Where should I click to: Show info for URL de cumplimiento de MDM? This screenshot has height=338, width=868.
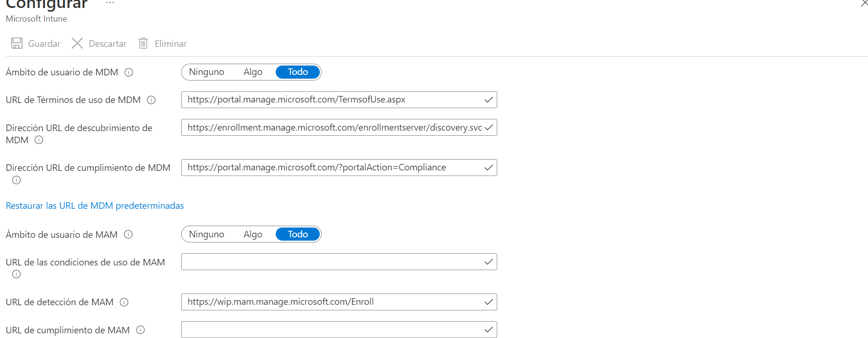16,180
